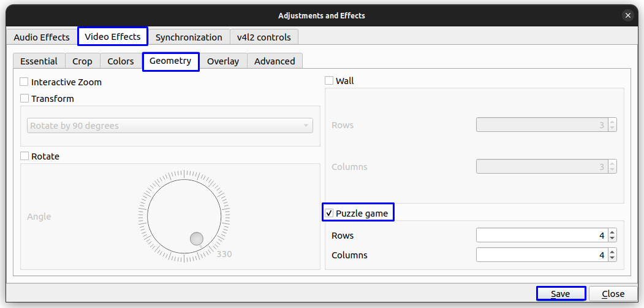Enable the Interactive Zoom checkbox
This screenshot has height=308, width=644.
pyautogui.click(x=25, y=82)
